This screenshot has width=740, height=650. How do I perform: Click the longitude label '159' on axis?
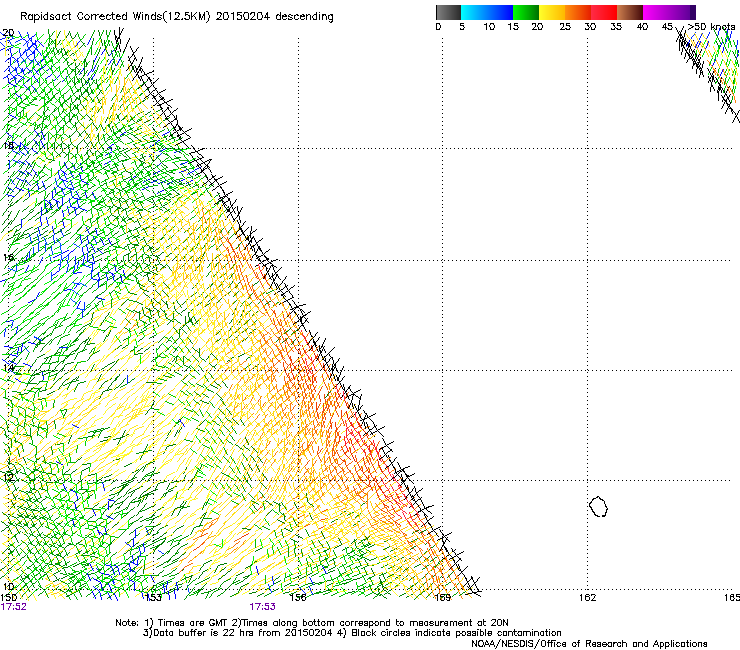coord(443,598)
